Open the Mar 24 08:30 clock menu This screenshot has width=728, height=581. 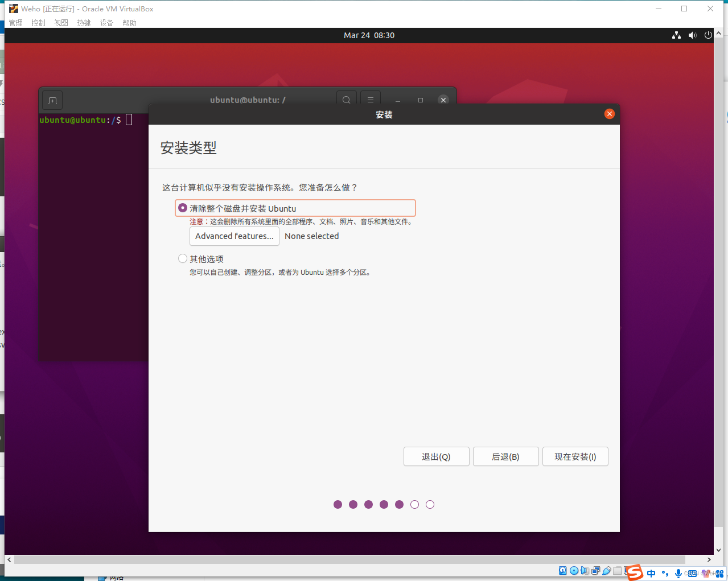click(x=369, y=35)
